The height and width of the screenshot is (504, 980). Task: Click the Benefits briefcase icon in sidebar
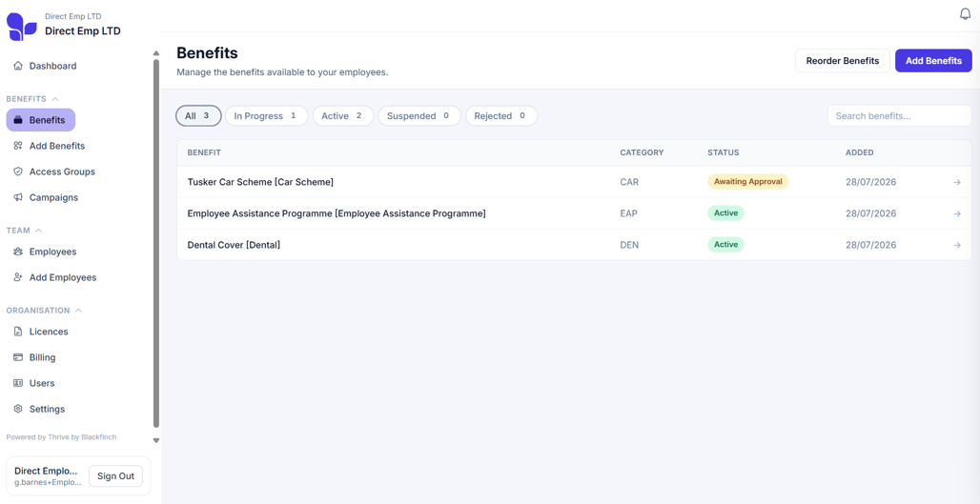click(x=18, y=120)
